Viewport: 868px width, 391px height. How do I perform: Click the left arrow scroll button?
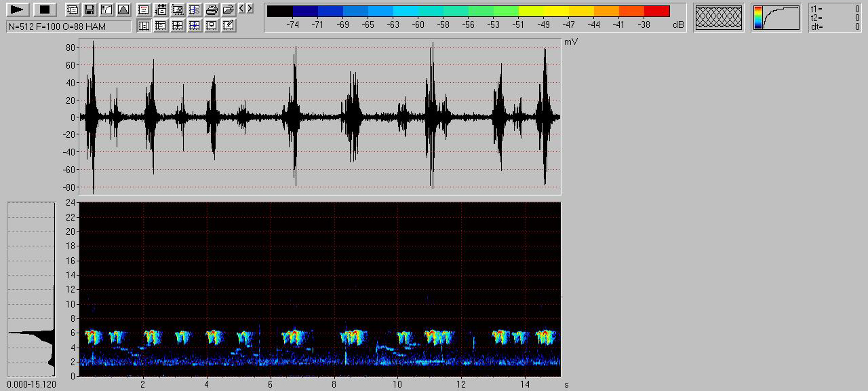242,8
